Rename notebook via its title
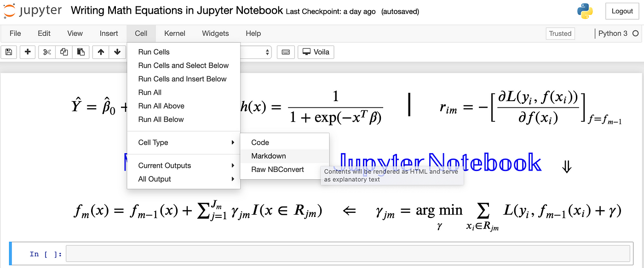Image resolution: width=644 pixels, height=268 pixels. [177, 11]
